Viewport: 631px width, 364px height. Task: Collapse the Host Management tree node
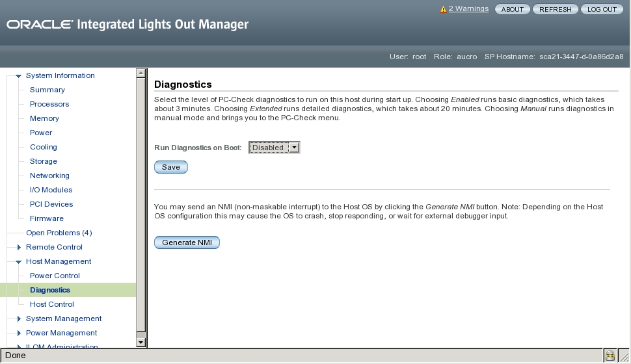(x=18, y=262)
